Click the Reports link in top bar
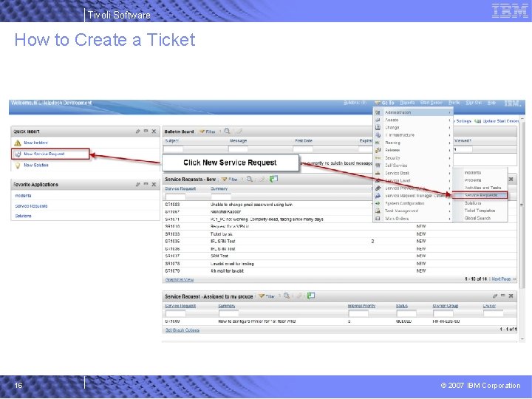This screenshot has width=532, height=399. point(407,103)
